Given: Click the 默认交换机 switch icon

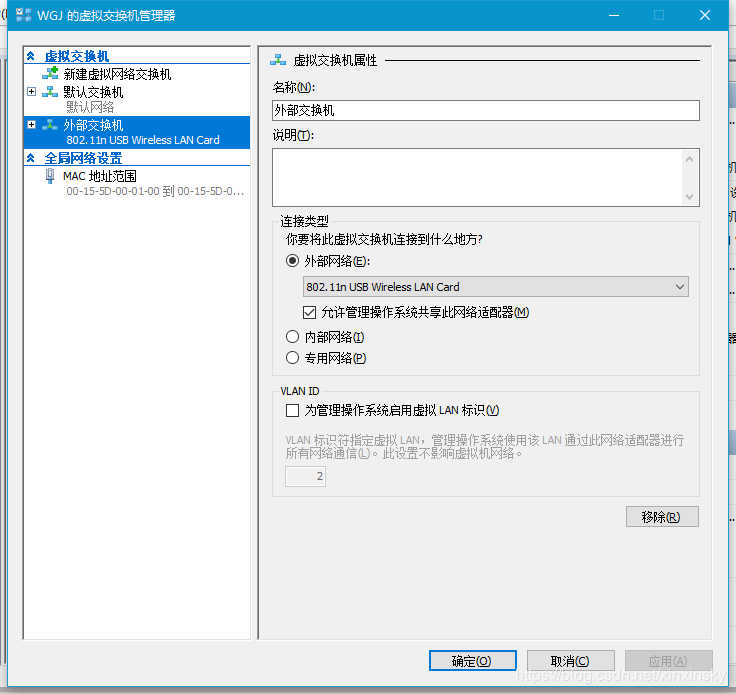Looking at the screenshot, I should [50, 92].
